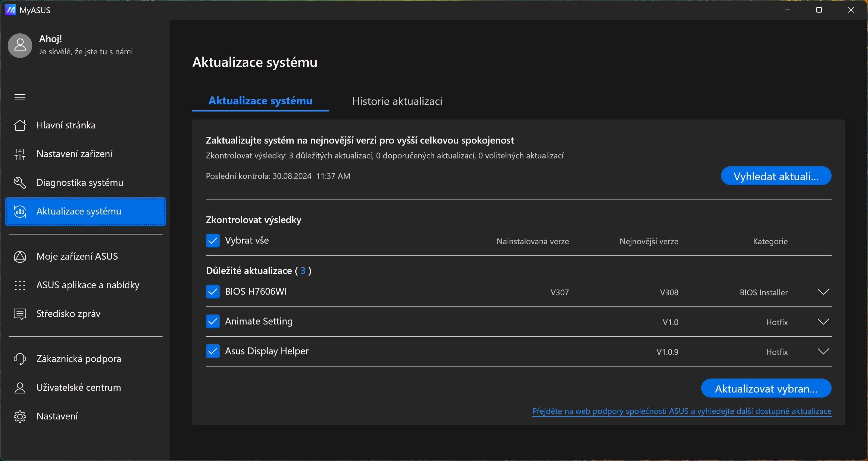
Task: Open Moje zařízení ASUS via its icon
Action: click(20, 256)
